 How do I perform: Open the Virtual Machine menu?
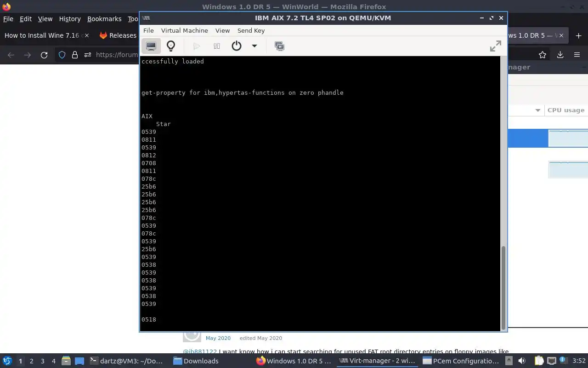tap(184, 30)
